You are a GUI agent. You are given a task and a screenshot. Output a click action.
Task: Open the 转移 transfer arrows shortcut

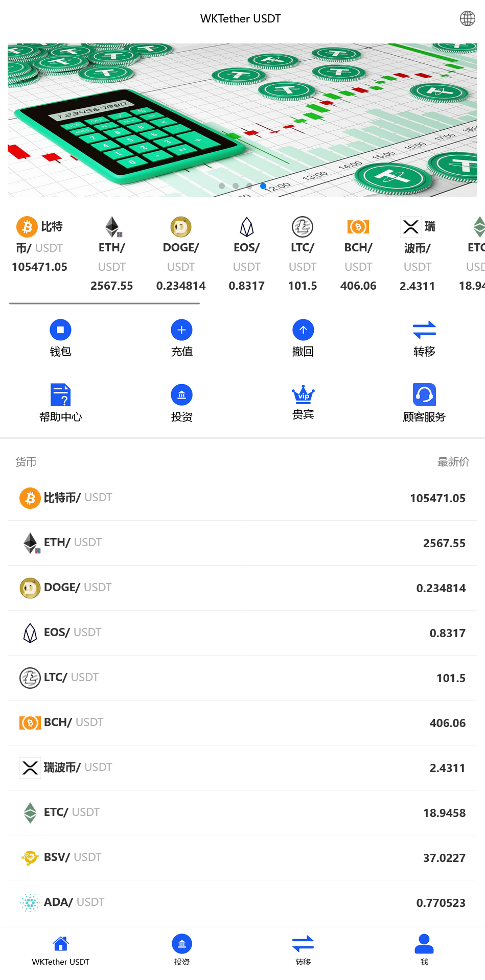424,330
